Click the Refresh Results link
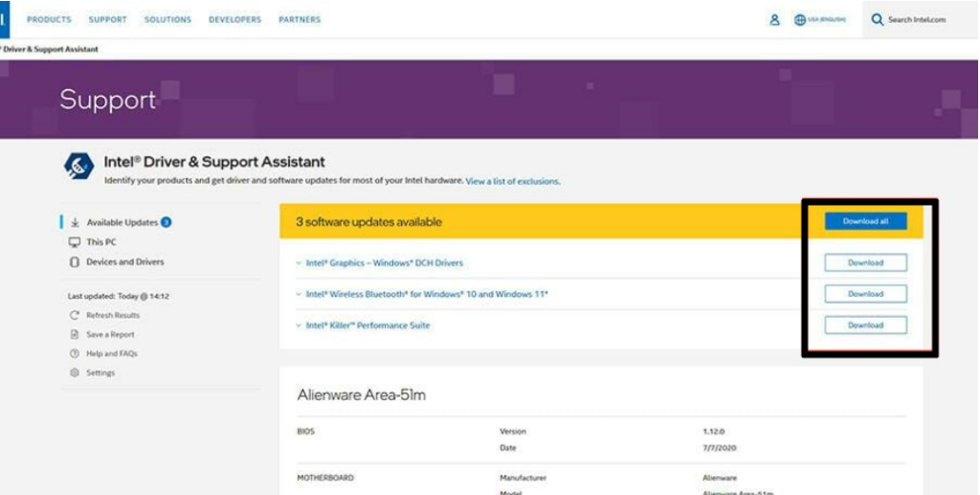 [x=113, y=315]
